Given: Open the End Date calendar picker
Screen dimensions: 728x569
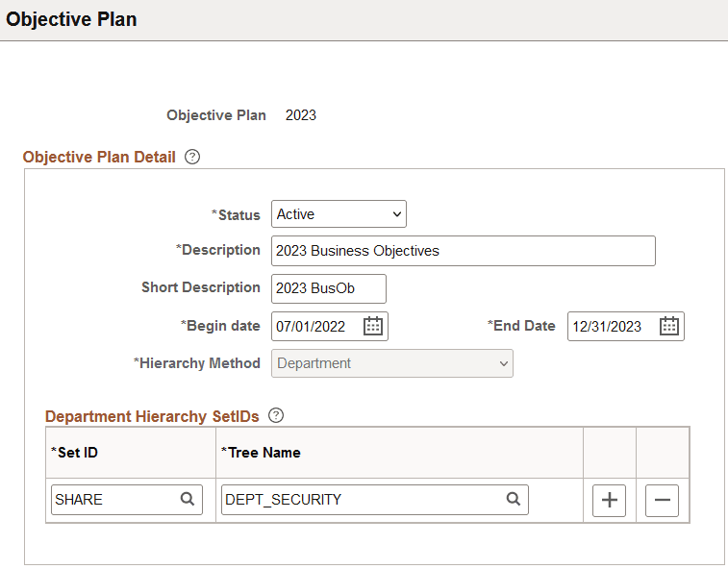Looking at the screenshot, I should pos(669,326).
